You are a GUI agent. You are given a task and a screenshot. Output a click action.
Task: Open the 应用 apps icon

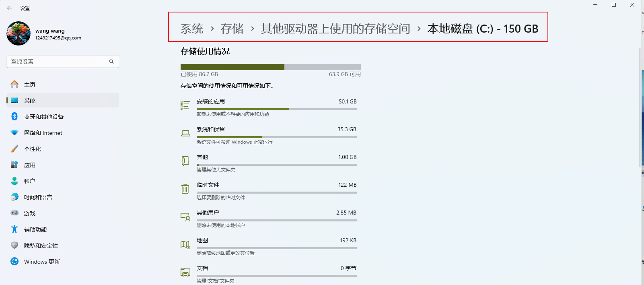click(x=14, y=165)
